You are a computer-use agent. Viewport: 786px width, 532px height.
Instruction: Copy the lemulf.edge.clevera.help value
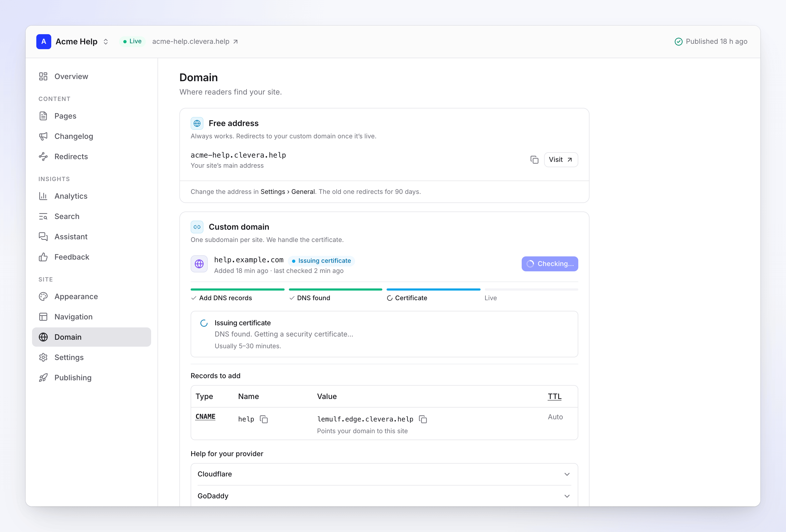423,419
